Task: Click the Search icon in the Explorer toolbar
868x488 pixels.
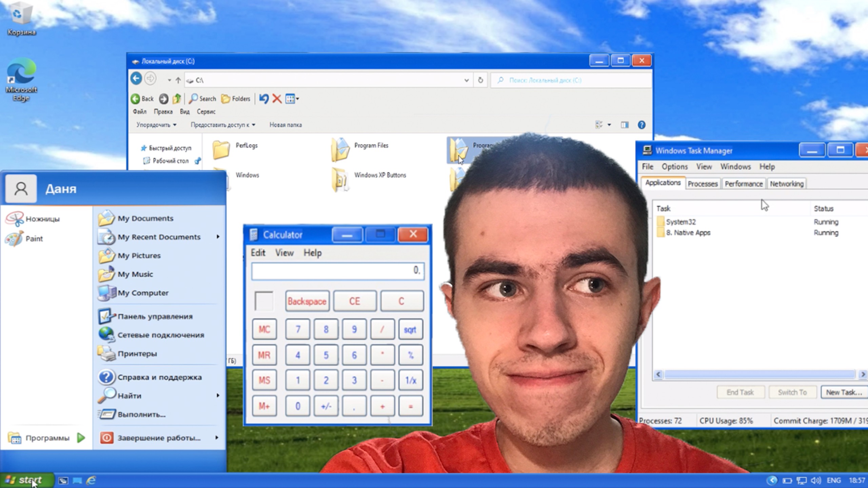Action: pos(193,99)
